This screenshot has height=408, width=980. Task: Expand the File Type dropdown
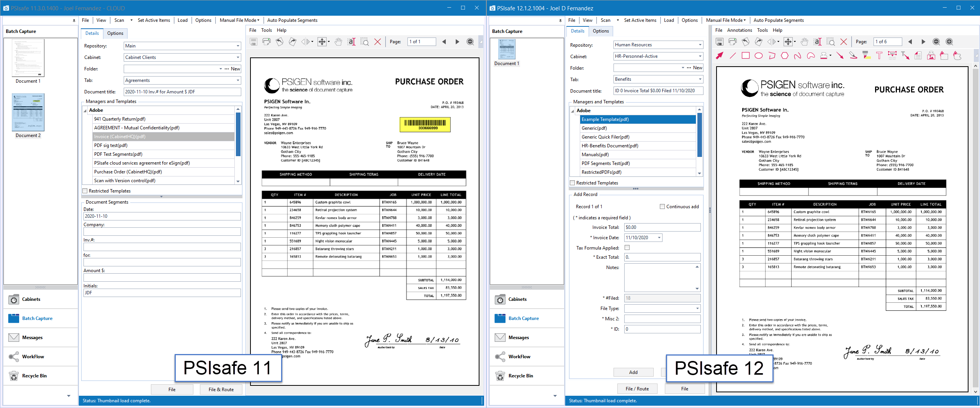coord(697,308)
